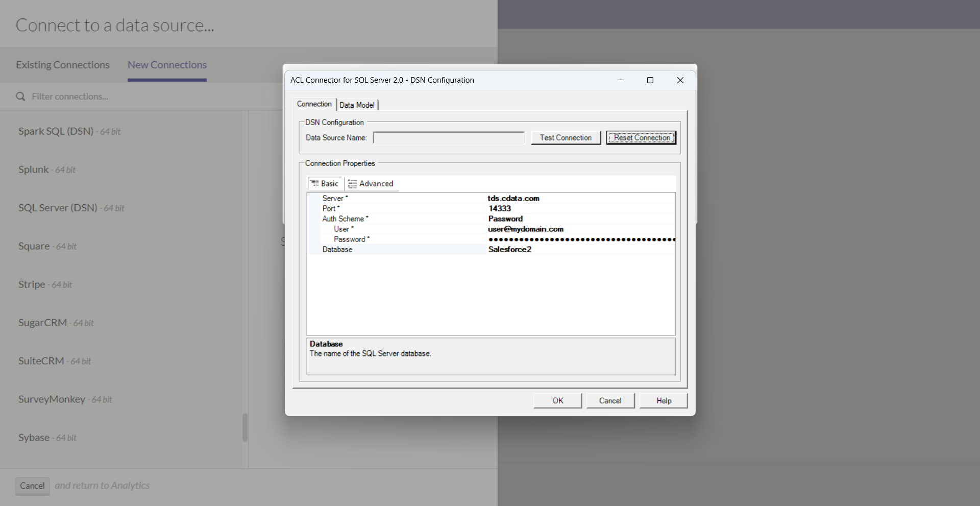The width and height of the screenshot is (980, 506).
Task: Click the Data Source Name field
Action: pos(449,138)
